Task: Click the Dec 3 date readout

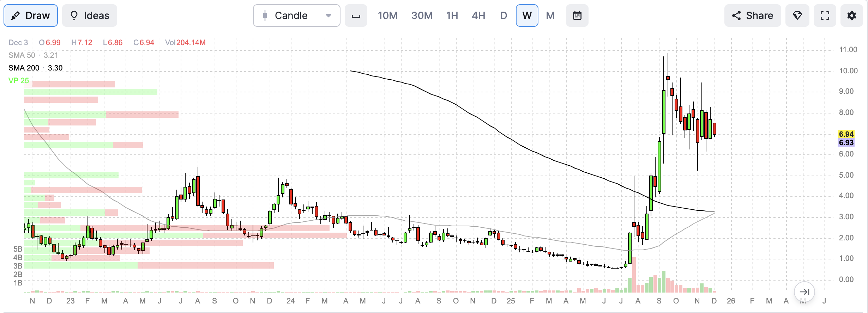Action: (x=18, y=43)
